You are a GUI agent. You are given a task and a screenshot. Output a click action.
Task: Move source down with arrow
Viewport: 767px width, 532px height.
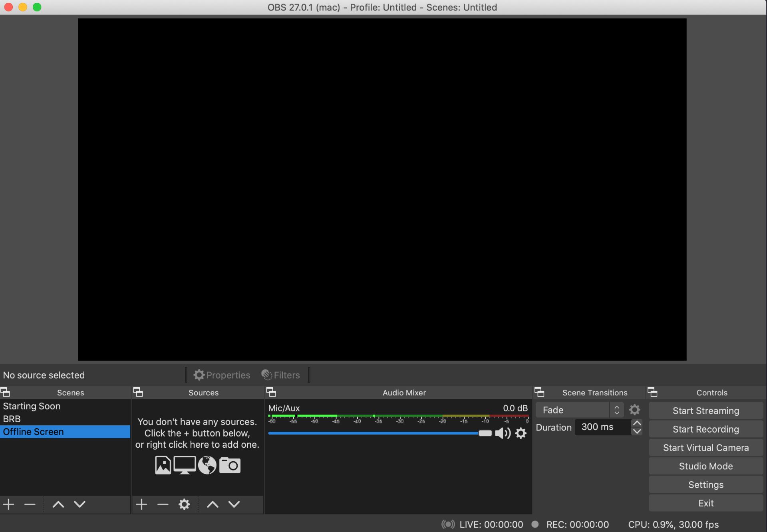234,504
